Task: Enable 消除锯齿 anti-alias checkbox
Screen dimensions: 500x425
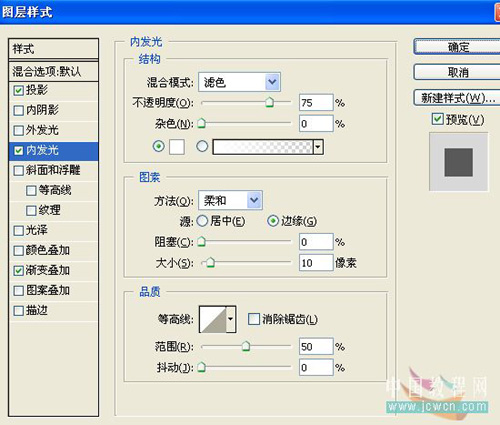Action: 254,319
